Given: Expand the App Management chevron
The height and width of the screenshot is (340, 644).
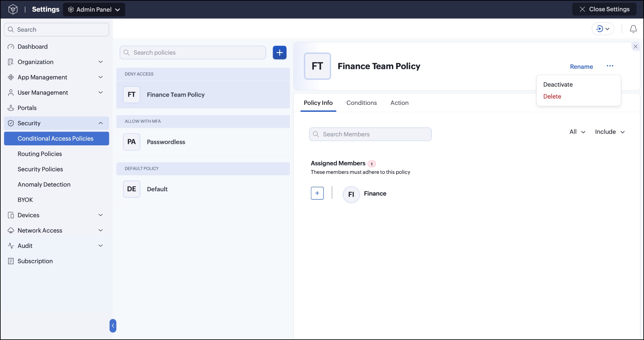Looking at the screenshot, I should pos(101,77).
